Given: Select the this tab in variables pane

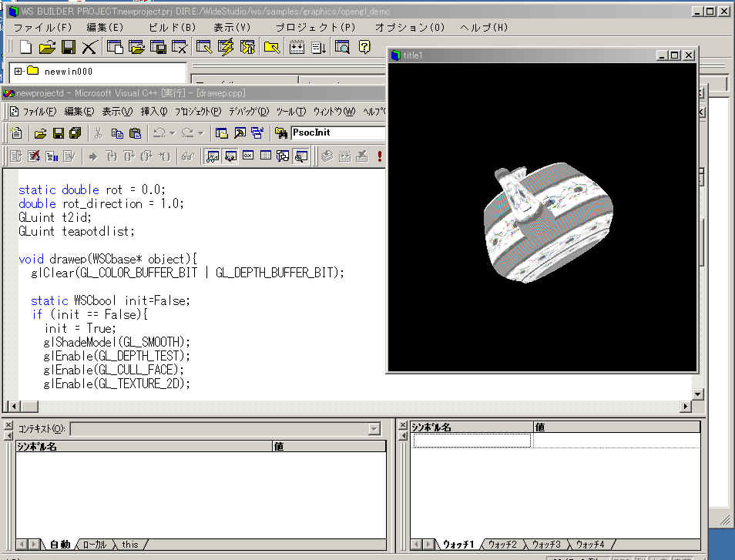Looking at the screenshot, I should 130,545.
